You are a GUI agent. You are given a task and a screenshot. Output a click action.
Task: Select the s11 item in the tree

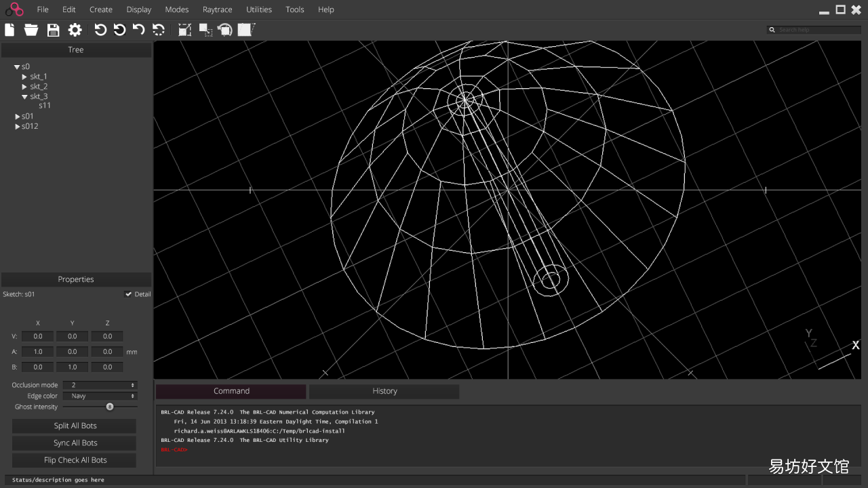[45, 106]
